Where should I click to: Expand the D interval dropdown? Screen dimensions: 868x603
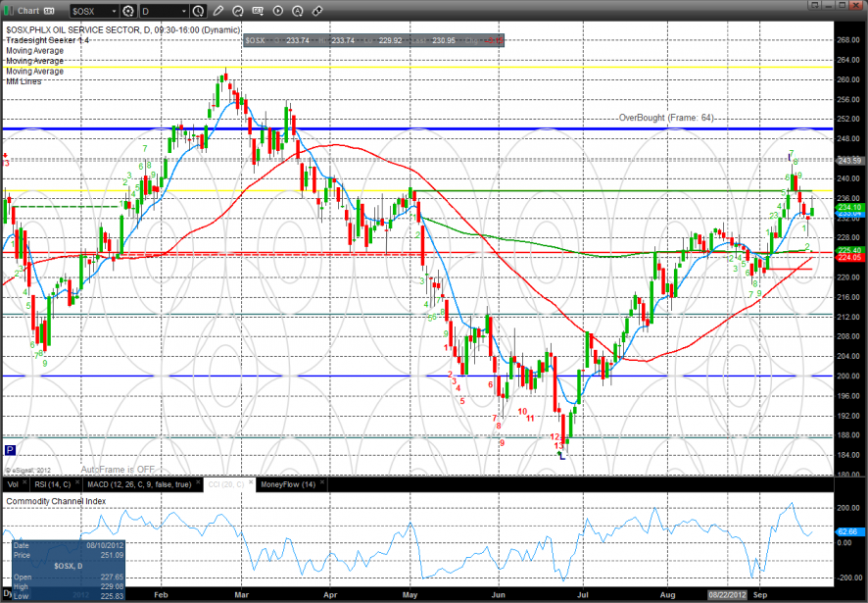pyautogui.click(x=184, y=11)
